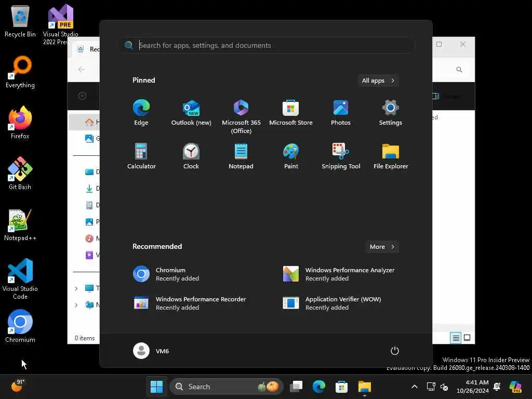The height and width of the screenshot is (399, 532).
Task: Launch Snipping Tool pinned app
Action: pyautogui.click(x=341, y=156)
